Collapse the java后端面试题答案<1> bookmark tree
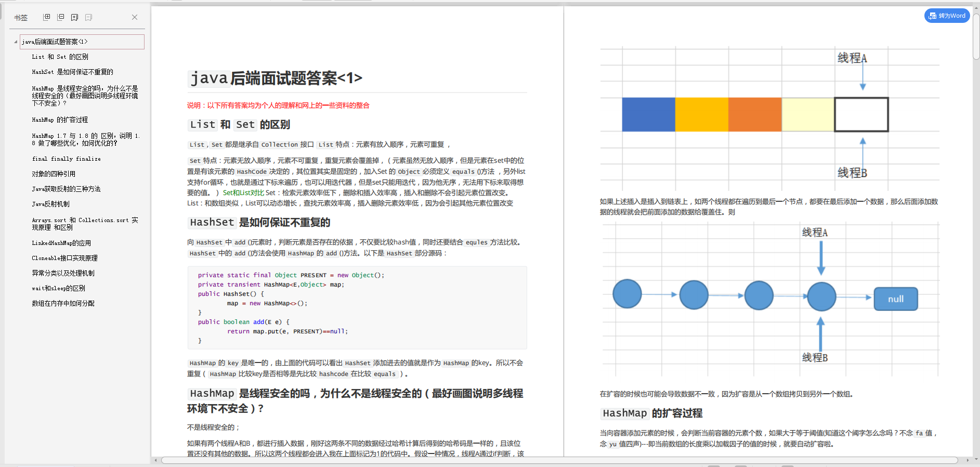980x467 pixels. point(16,42)
